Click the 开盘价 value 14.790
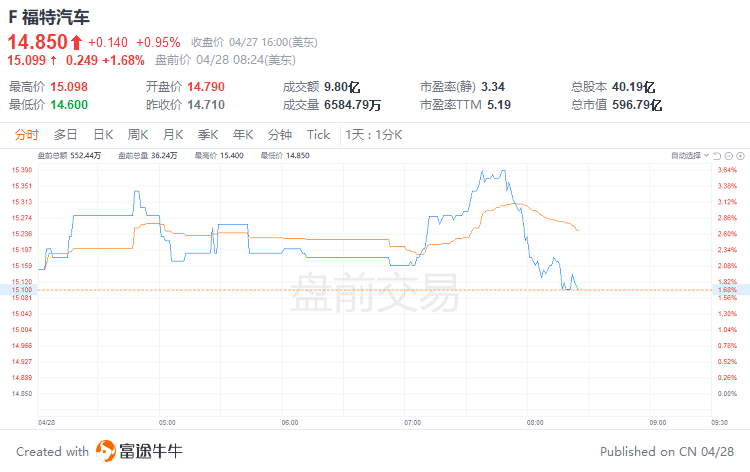The height and width of the screenshot is (472, 750). (x=206, y=87)
